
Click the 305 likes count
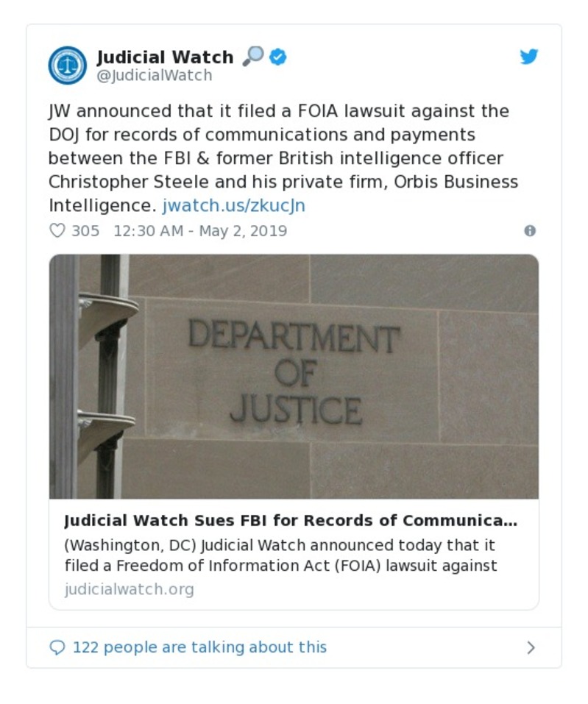pyautogui.click(x=85, y=231)
